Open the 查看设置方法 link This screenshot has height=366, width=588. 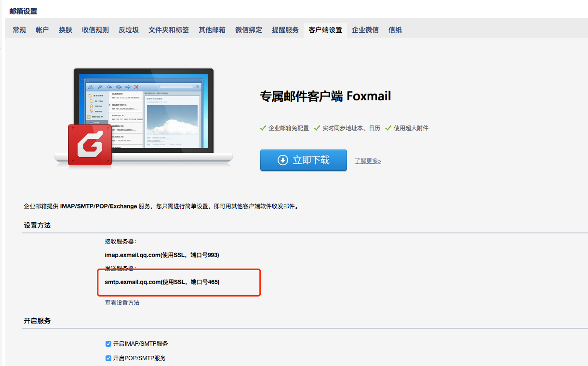[122, 303]
